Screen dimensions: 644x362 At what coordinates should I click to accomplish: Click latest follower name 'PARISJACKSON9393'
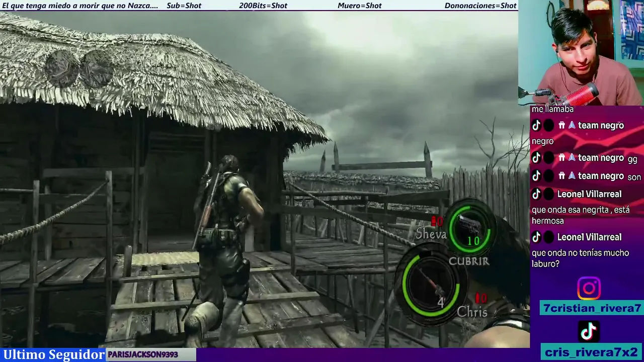143,355
